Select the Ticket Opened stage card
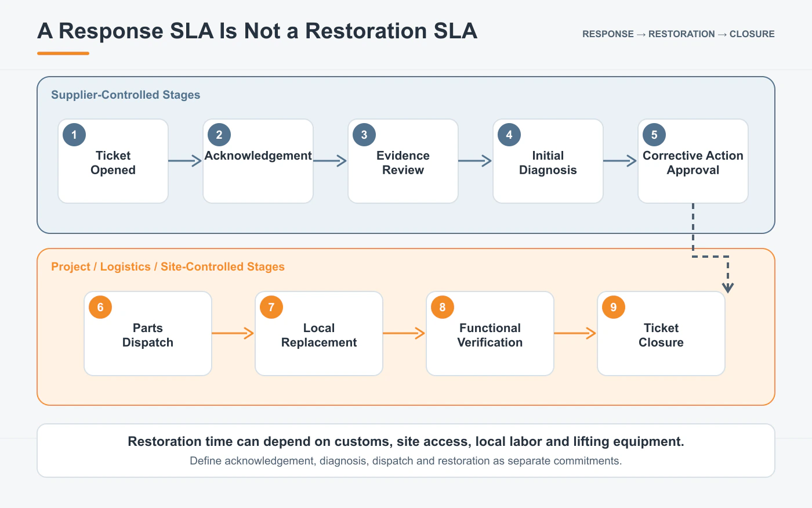This screenshot has width=812, height=508. click(113, 161)
